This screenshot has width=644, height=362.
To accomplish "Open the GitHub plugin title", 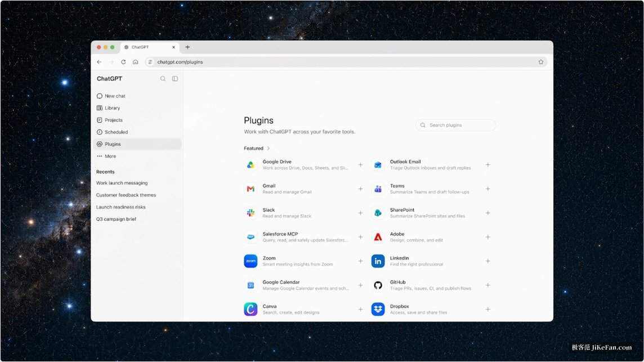I will tap(397, 282).
